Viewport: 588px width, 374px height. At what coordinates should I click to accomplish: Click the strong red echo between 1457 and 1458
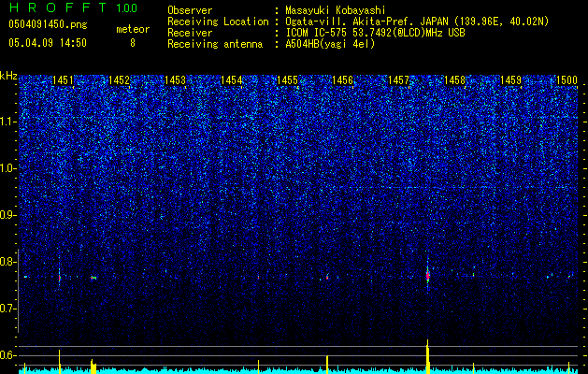(427, 276)
